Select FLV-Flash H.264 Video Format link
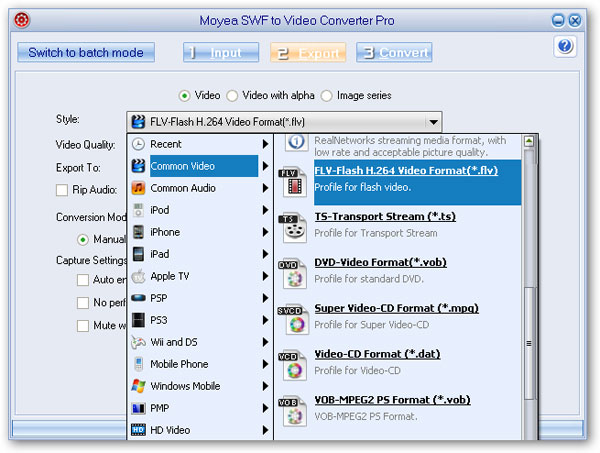 pos(406,171)
